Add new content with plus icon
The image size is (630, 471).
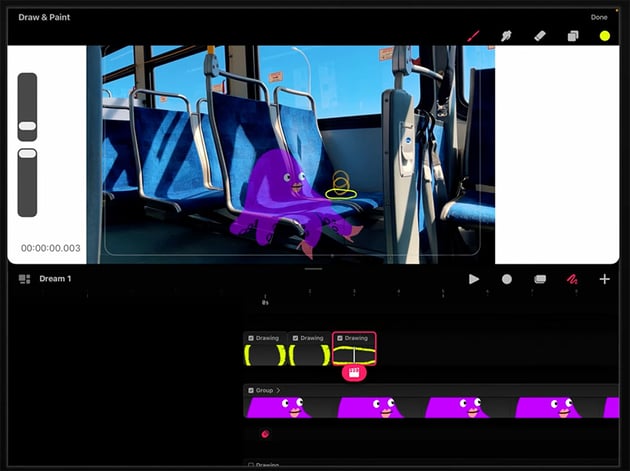(605, 279)
